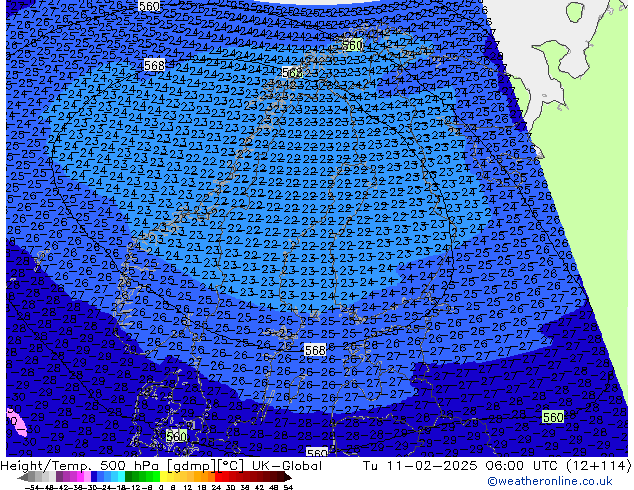
Task: Click the gray left arrow end of color scale
Action: [x=23, y=478]
